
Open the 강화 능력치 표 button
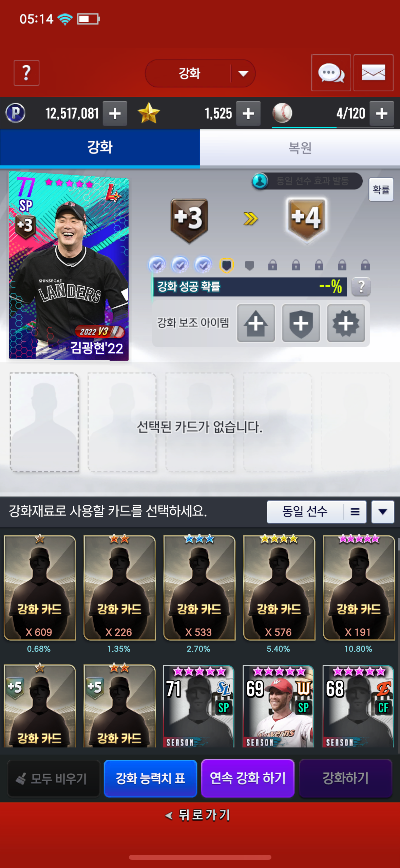150,778
